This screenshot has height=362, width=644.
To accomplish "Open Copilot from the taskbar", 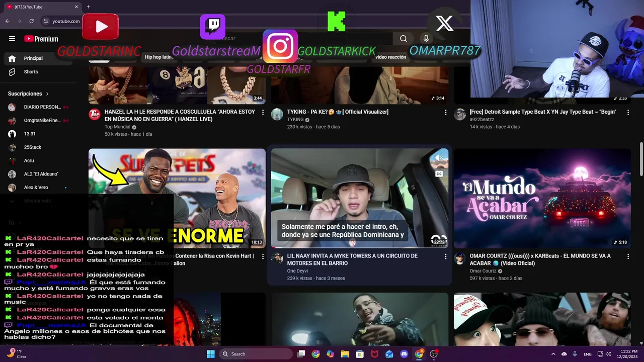I will 330,354.
